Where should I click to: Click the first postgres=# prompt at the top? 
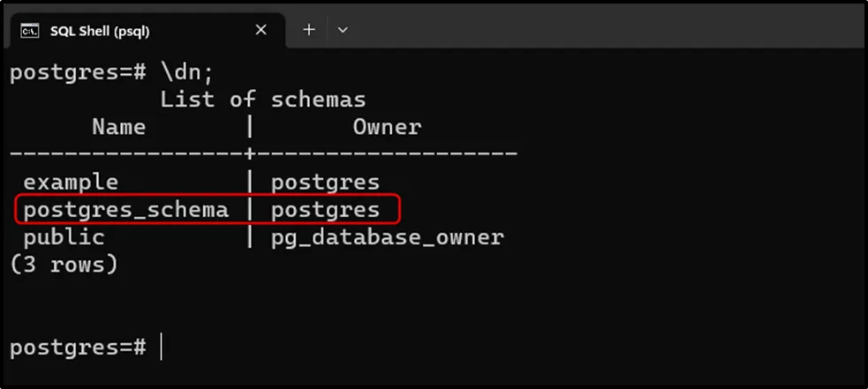click(78, 72)
